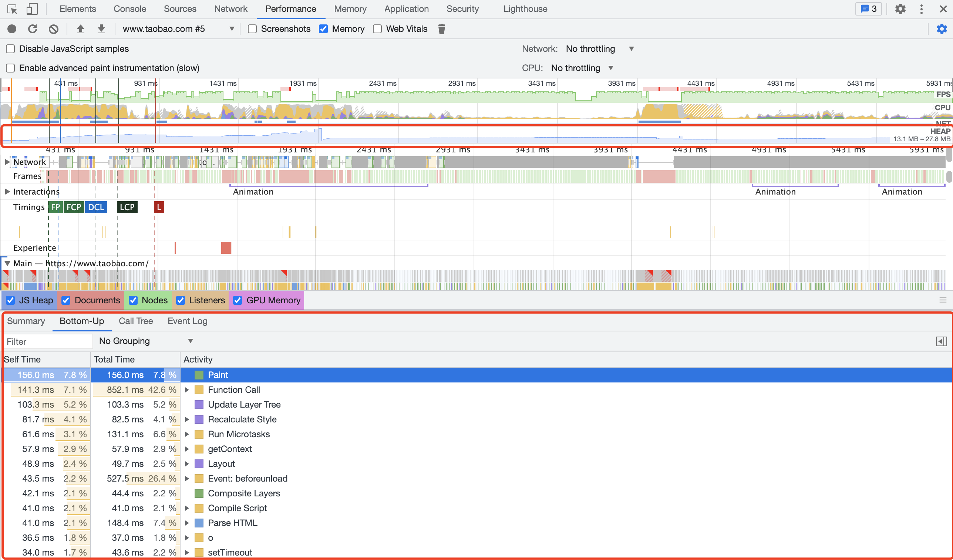Click the clear recording icon
Screen dimensions: 953x560
53,29
